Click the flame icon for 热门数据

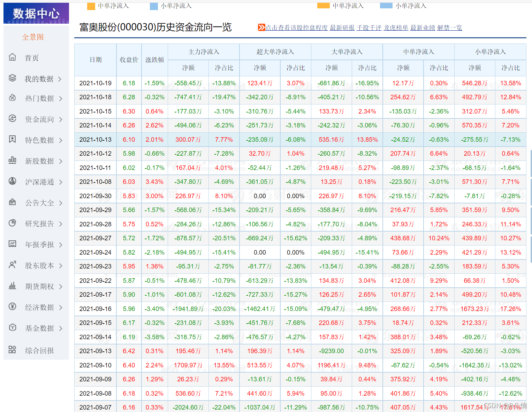tap(13, 98)
